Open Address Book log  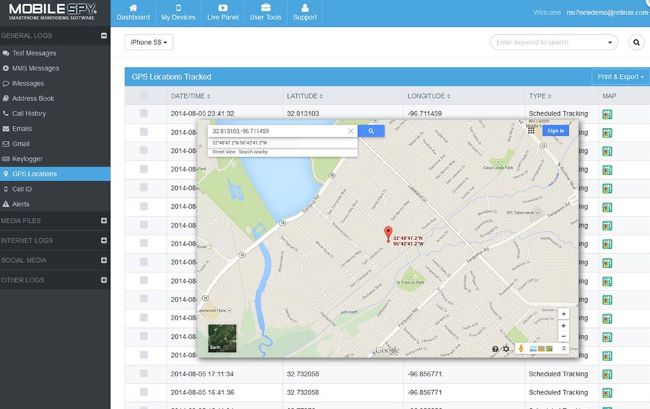coord(33,99)
